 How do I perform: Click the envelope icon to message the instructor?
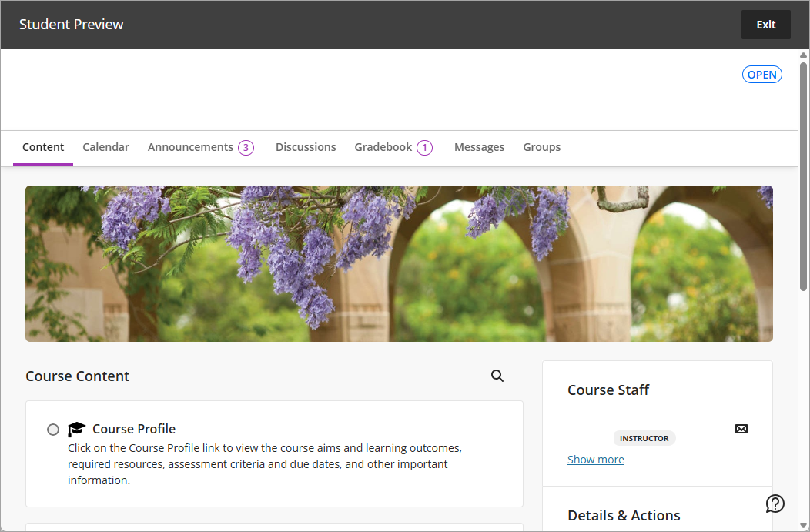pos(741,429)
